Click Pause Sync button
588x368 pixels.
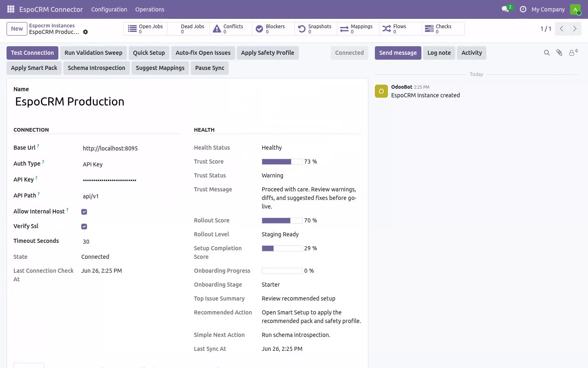(x=209, y=68)
